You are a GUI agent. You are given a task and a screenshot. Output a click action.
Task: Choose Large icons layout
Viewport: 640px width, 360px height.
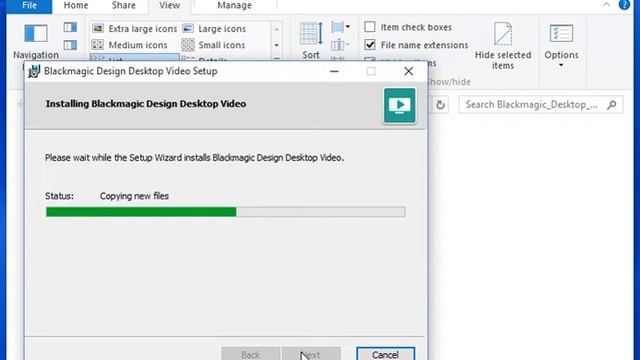point(214,29)
